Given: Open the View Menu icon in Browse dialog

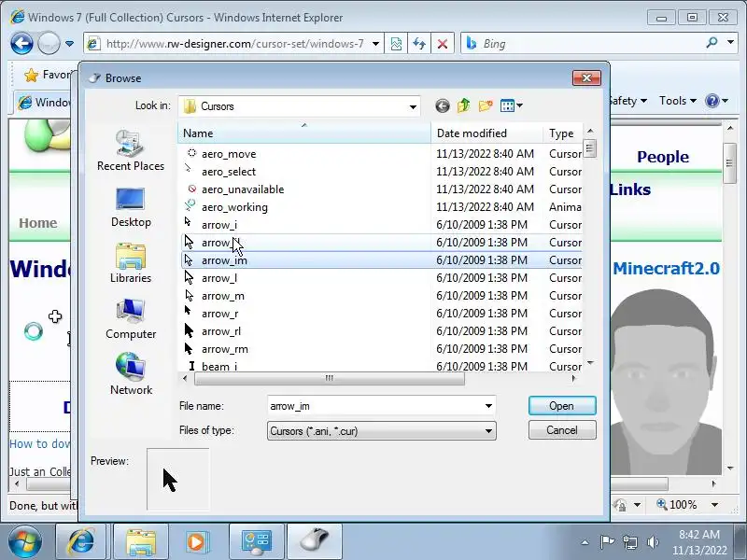Looking at the screenshot, I should coord(512,105).
